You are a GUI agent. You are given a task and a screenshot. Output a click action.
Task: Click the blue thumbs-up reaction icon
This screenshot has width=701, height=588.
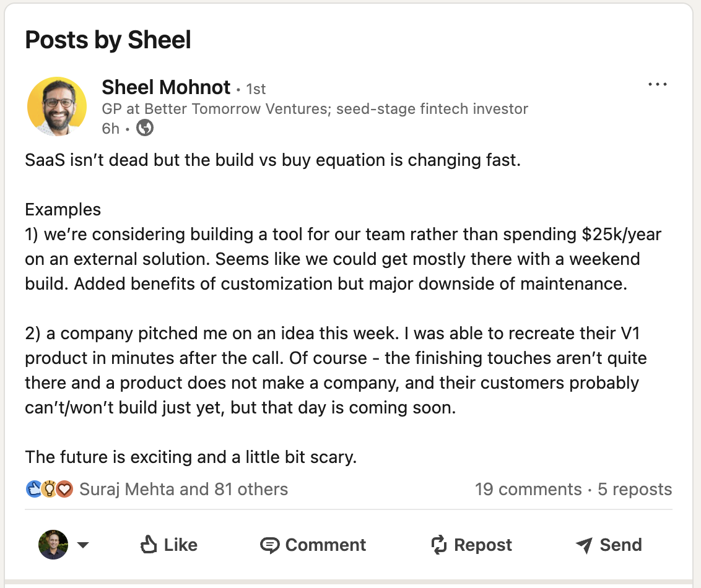pos(33,490)
